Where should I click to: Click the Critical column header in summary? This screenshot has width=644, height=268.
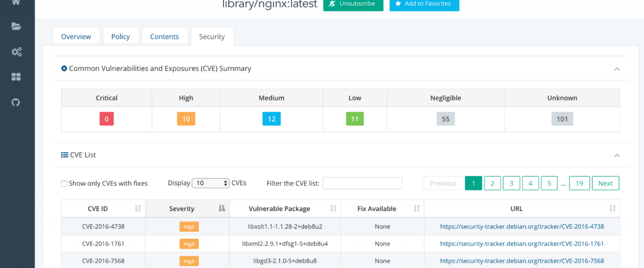pyautogui.click(x=107, y=98)
